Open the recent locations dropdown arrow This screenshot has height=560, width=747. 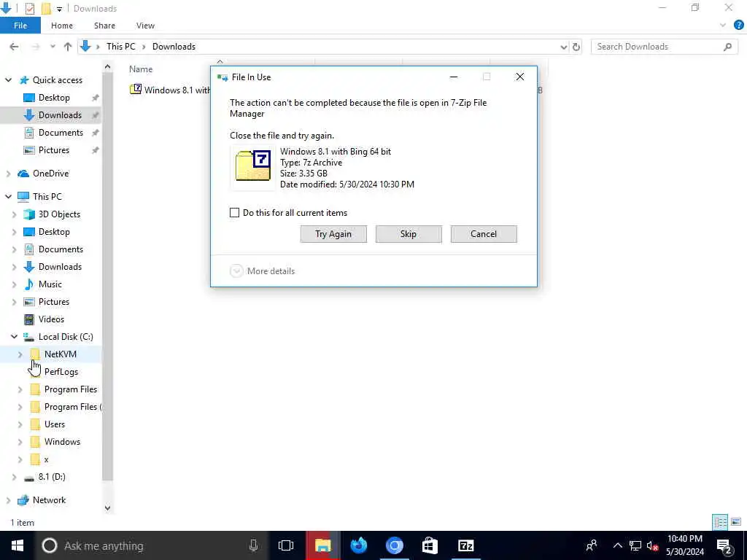click(53, 47)
